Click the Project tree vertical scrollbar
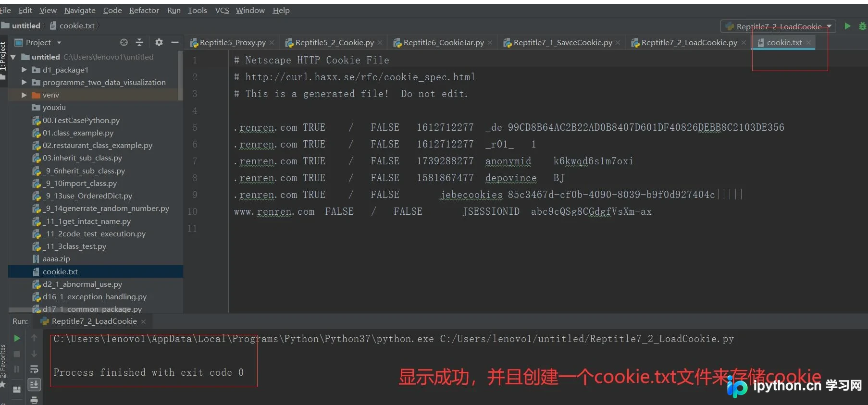 pos(180,76)
